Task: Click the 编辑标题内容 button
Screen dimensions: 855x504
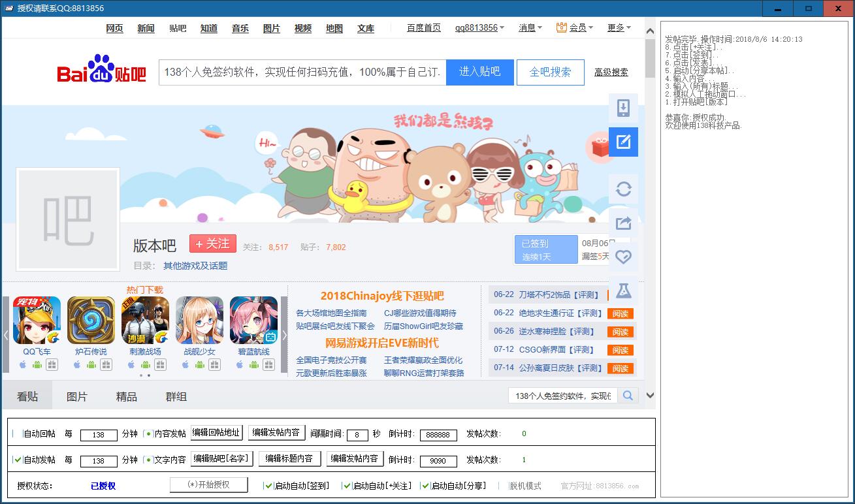Action: (289, 458)
